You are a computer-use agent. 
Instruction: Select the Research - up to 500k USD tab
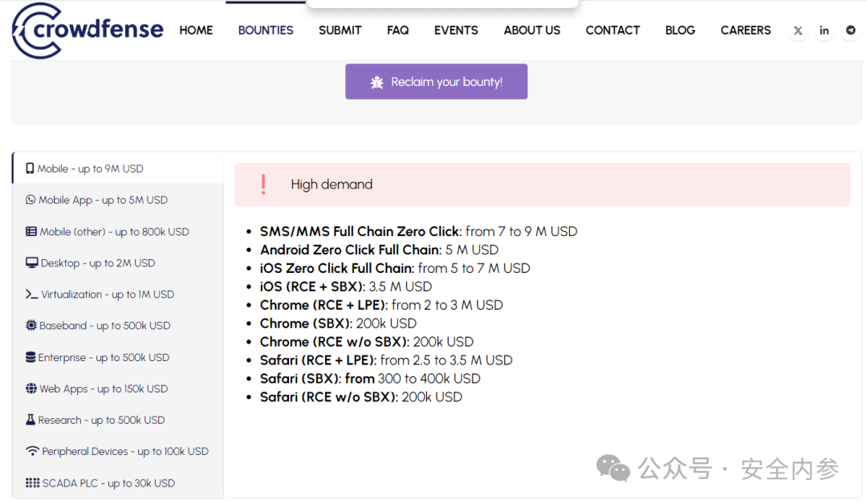tap(118, 420)
